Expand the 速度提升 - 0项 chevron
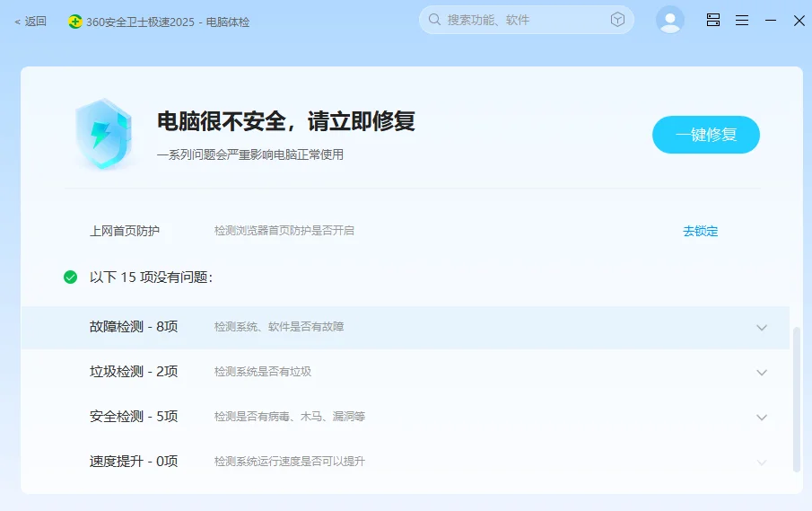The image size is (812, 511). click(761, 463)
